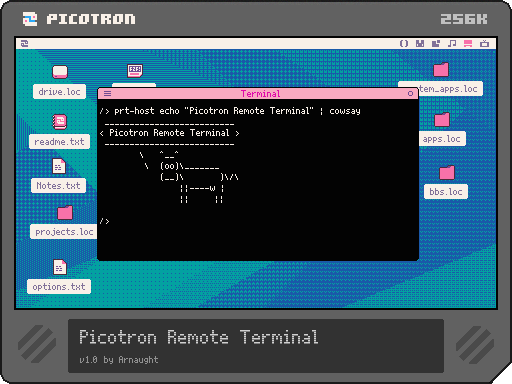Select the options.txt file
Screen dimensions: 512x384
click(60, 267)
